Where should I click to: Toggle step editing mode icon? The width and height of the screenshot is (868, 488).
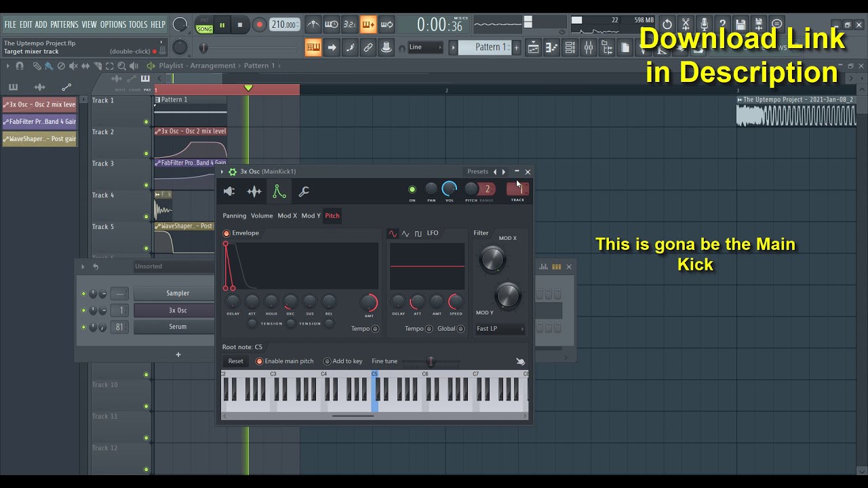coord(350,47)
